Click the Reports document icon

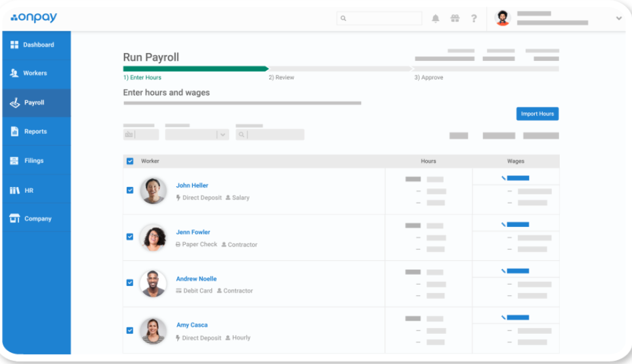point(14,131)
